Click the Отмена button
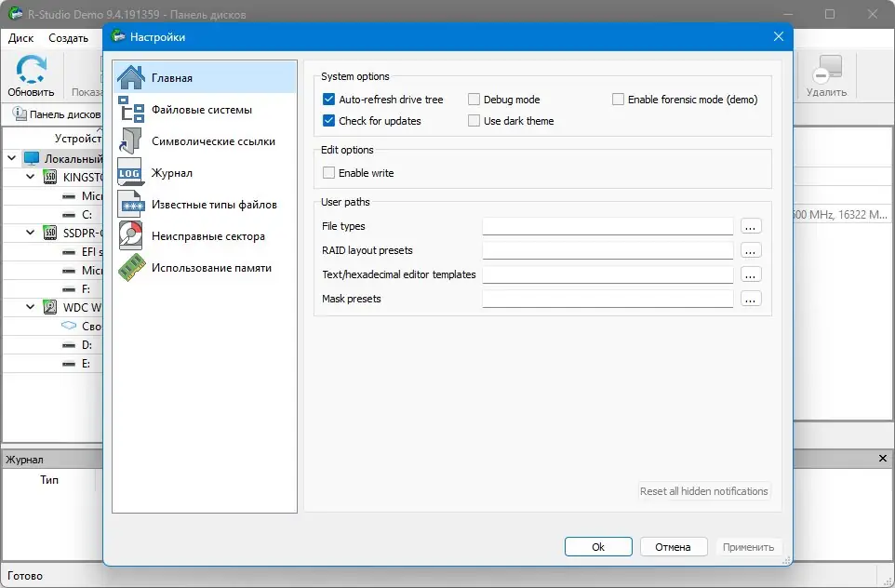This screenshot has height=588, width=895. (672, 547)
